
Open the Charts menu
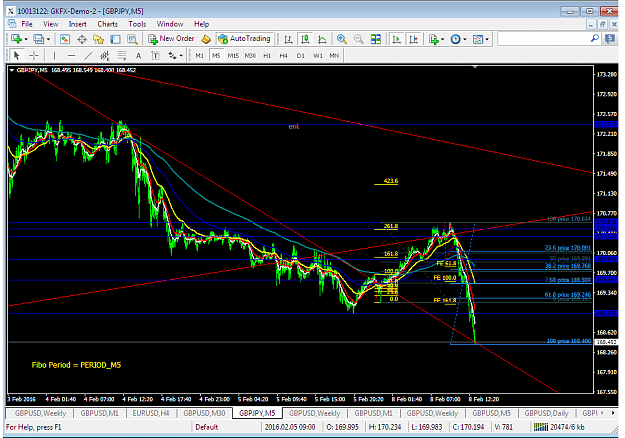pyautogui.click(x=108, y=24)
